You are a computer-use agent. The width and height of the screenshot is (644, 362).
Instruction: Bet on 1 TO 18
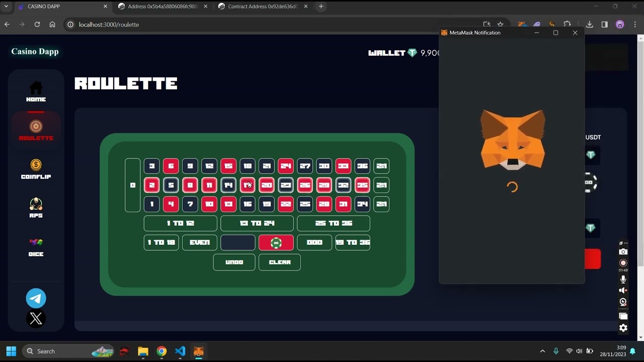point(162,242)
